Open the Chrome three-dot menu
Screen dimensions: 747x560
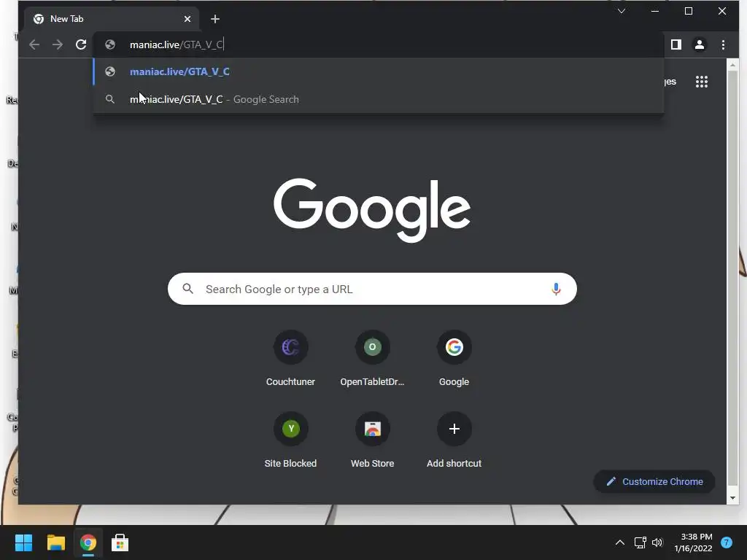[723, 44]
